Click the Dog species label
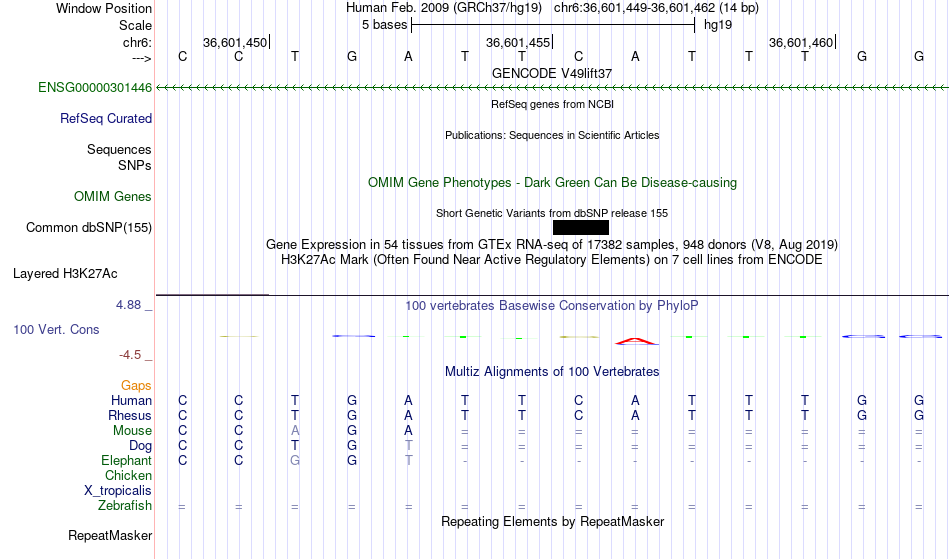Viewport: 950px width, 559px height. click(140, 446)
